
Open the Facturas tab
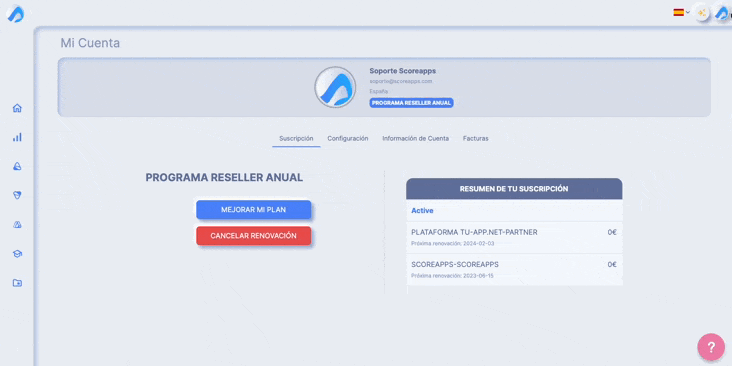[x=476, y=139]
